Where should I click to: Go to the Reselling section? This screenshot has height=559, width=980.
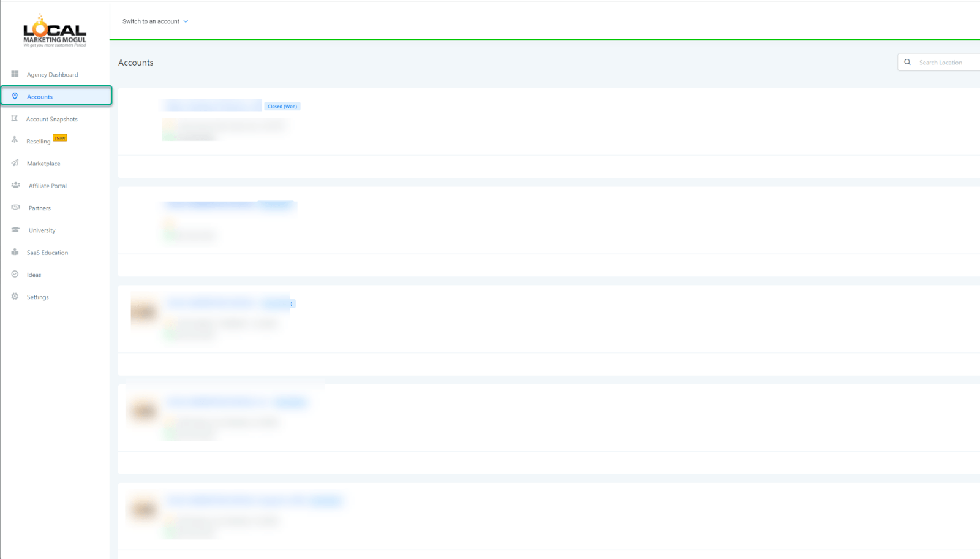[x=39, y=141]
